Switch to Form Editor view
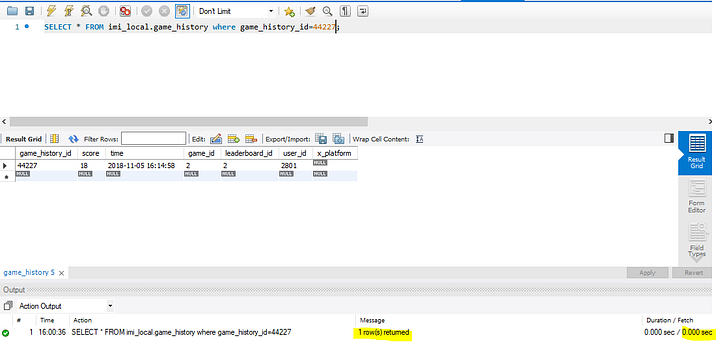This screenshot has width=716, height=361. 696,197
